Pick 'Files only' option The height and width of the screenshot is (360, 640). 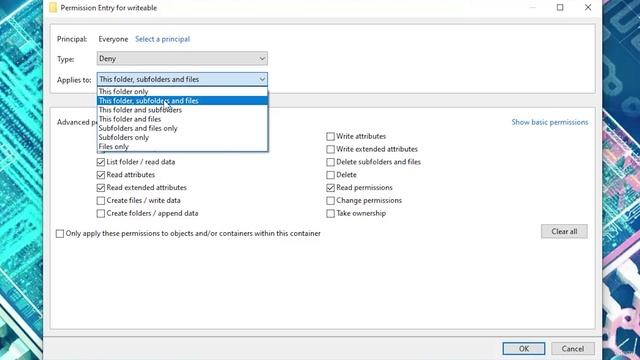click(182, 147)
